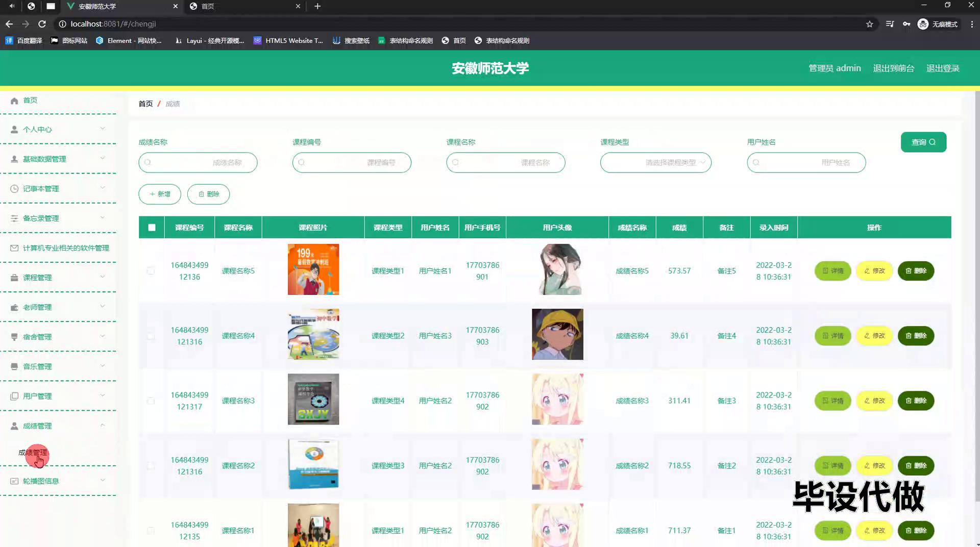Click the clock icon for 记事本管理
Viewport: 980px width, 547px height.
14,188
